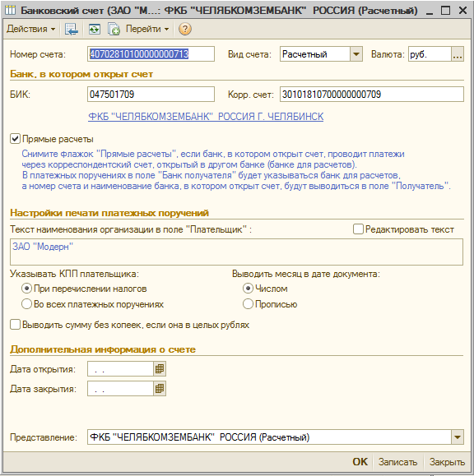Check Выводить сумму без копеек option
The width and height of the screenshot is (474, 476).
[15, 325]
